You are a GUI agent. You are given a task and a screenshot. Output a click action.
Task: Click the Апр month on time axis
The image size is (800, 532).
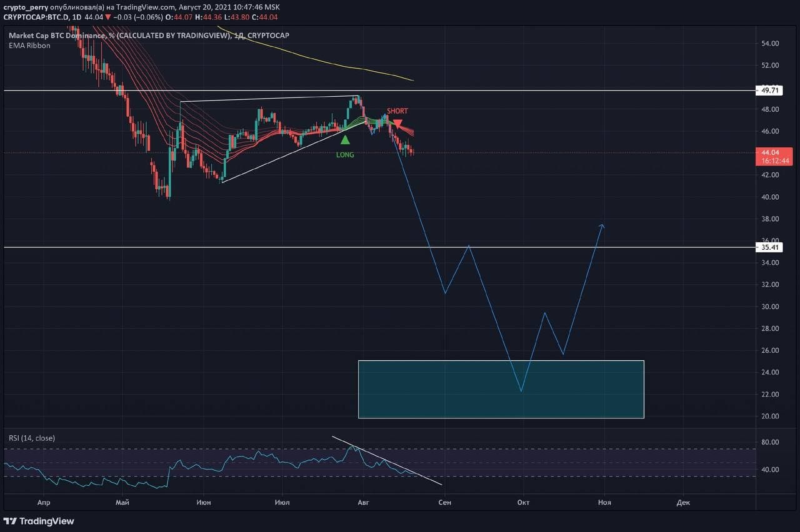(43, 502)
